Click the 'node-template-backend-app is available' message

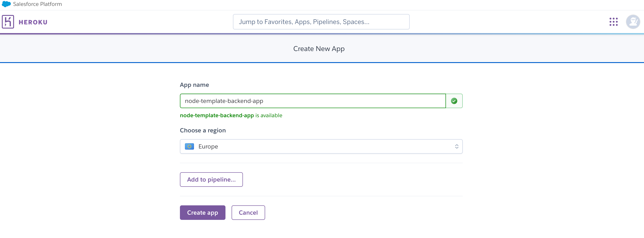[231, 115]
